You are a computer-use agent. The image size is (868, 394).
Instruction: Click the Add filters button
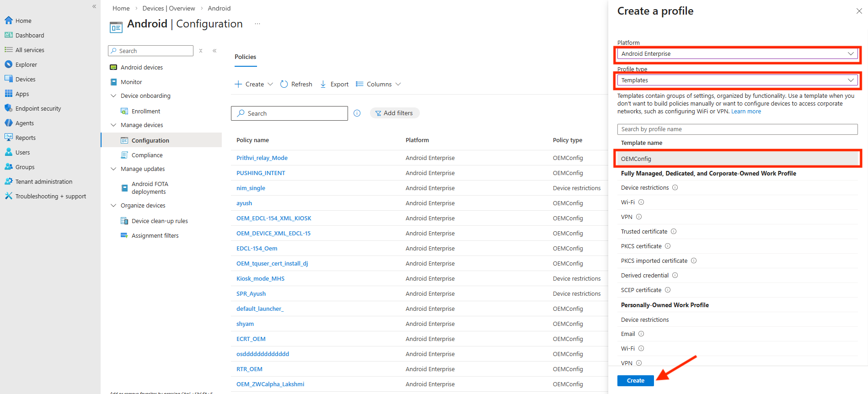point(394,113)
